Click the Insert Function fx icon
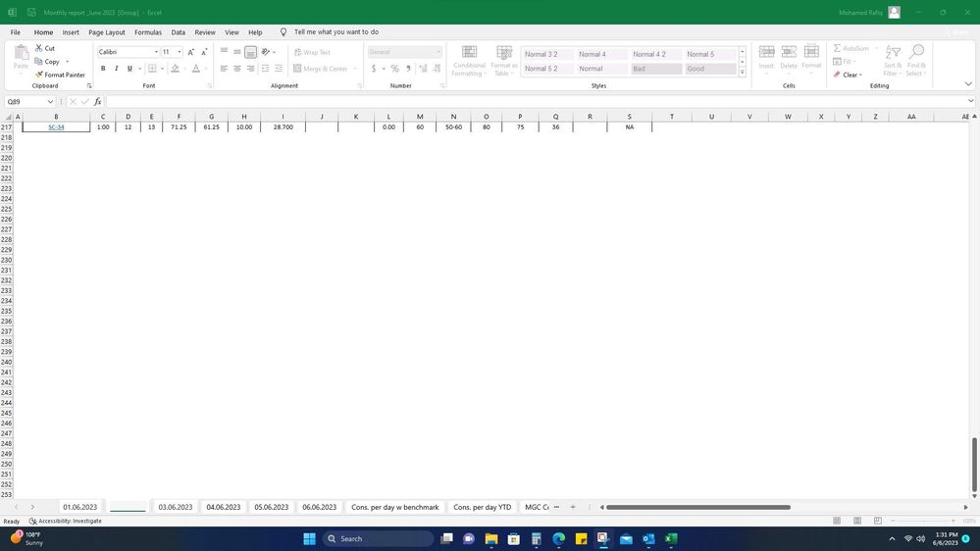The image size is (980, 551). click(97, 101)
